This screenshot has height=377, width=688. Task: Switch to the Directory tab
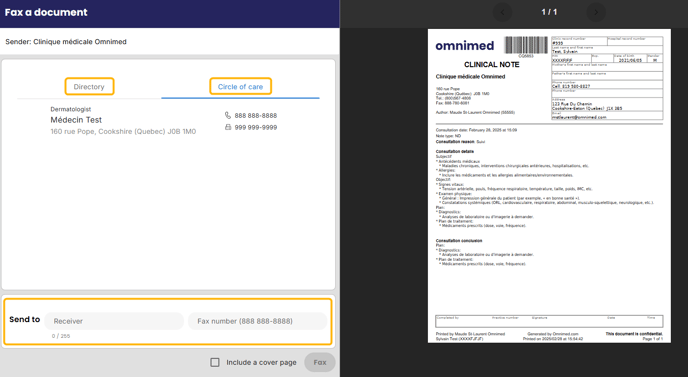point(89,86)
